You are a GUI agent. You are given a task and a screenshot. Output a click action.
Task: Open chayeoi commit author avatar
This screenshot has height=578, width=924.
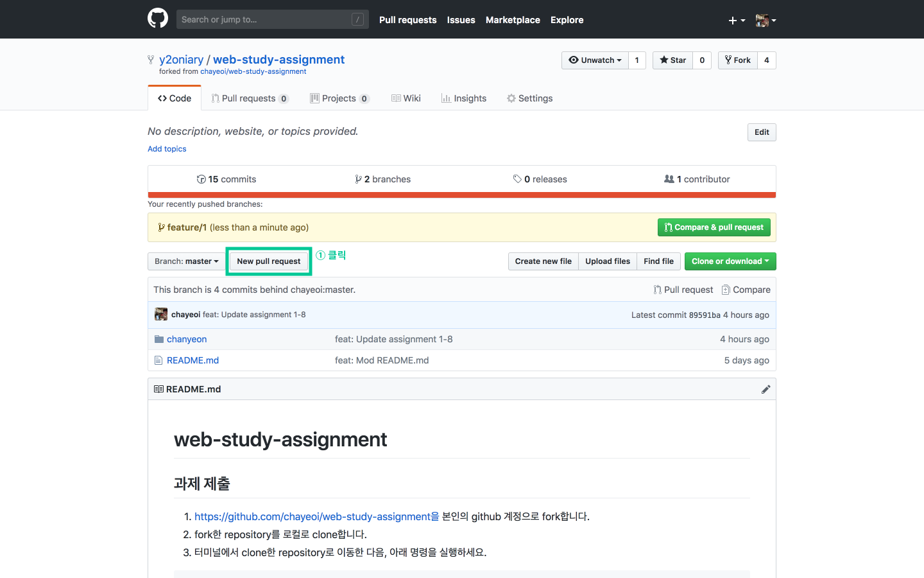[161, 314]
